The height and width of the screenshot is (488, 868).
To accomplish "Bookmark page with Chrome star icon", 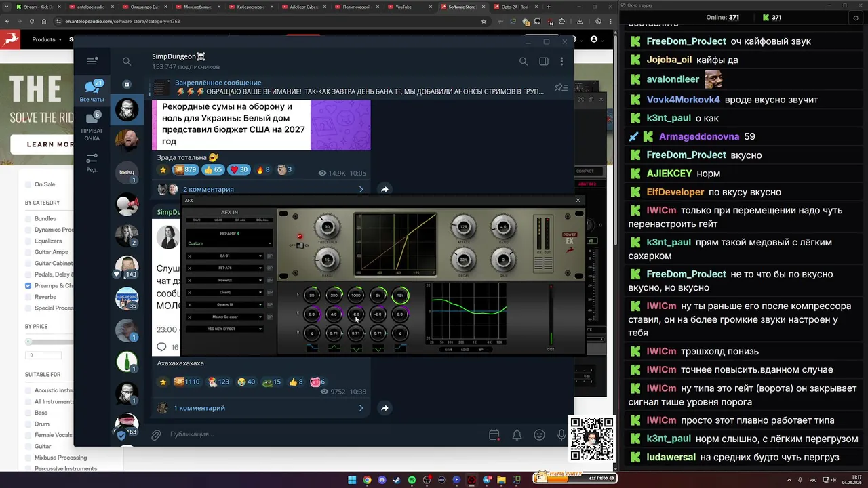I will (484, 21).
